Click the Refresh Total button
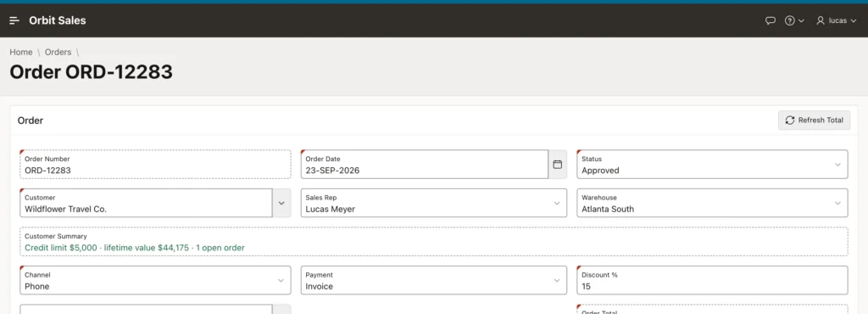Viewport: 868px width, 314px height. coord(814,121)
